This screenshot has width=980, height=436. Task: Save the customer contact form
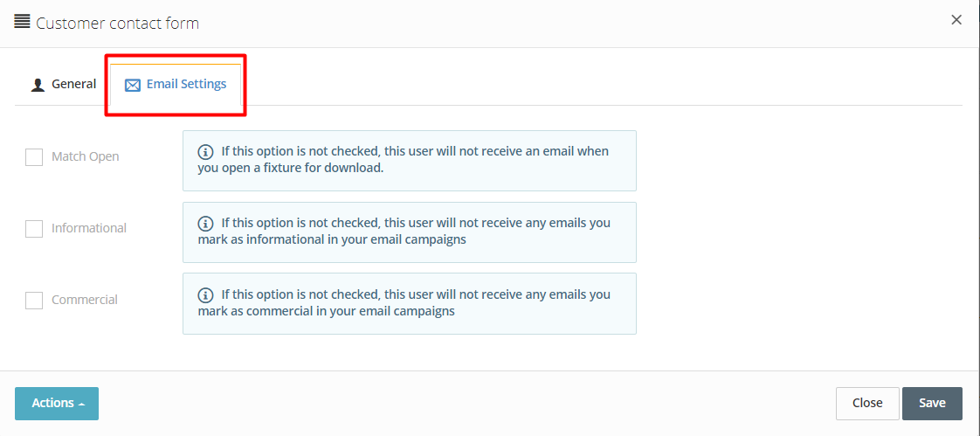point(932,404)
